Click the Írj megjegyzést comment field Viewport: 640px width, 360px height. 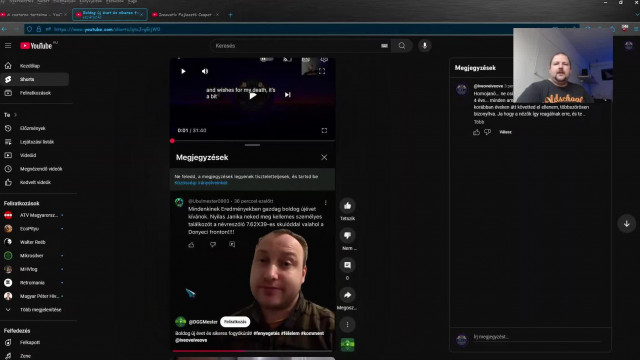pyautogui.click(x=537, y=337)
